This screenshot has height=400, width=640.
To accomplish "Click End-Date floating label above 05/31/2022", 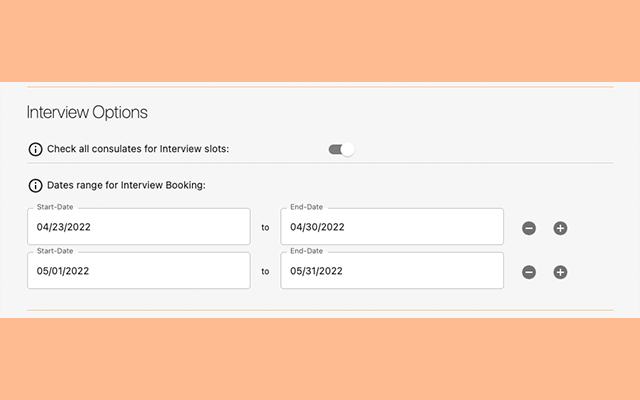I will coord(306,252).
